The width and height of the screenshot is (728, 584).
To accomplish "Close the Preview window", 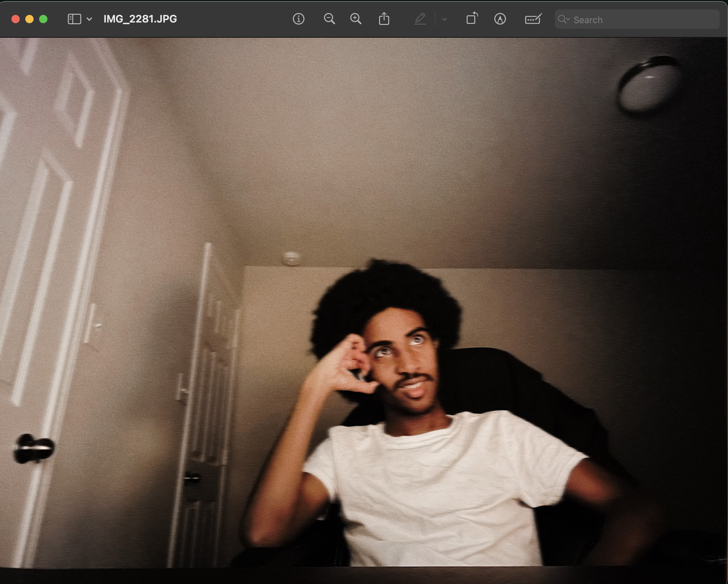I will (16, 19).
